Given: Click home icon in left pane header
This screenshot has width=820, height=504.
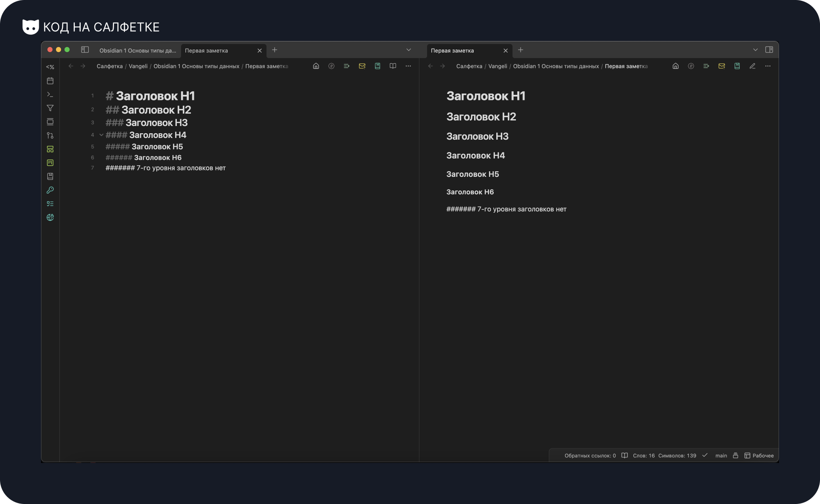Looking at the screenshot, I should (316, 66).
